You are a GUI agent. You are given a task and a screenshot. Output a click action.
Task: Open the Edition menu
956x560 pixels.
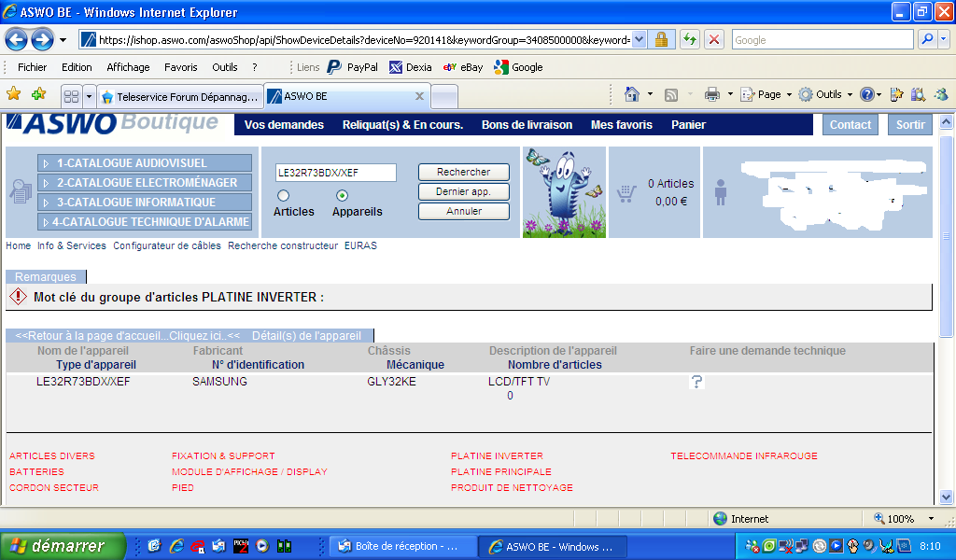(x=77, y=67)
